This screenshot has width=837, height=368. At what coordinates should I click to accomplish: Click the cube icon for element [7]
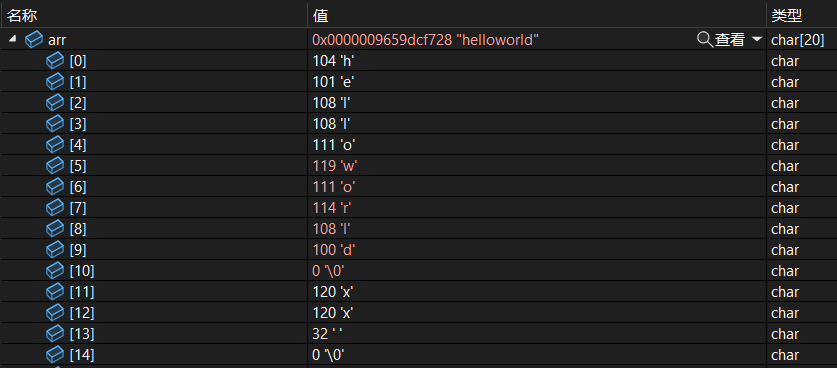pyautogui.click(x=55, y=208)
